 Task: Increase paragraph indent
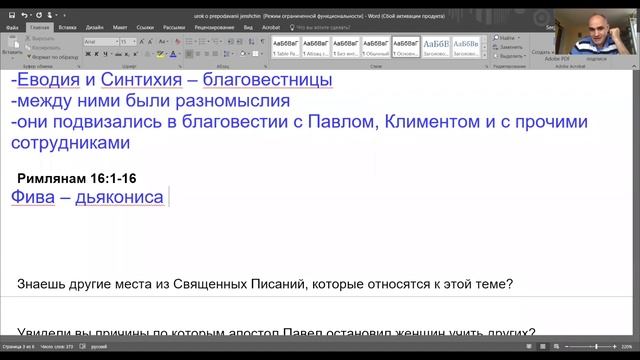point(240,42)
